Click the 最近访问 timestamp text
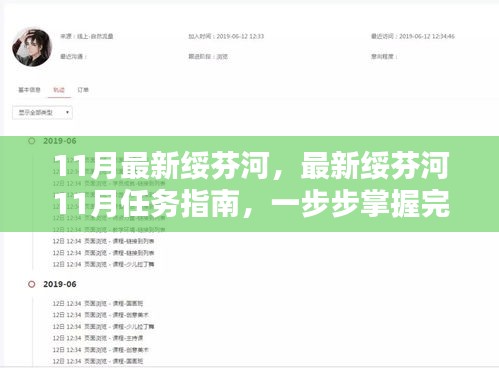This screenshot has height=368, width=499. click(413, 36)
